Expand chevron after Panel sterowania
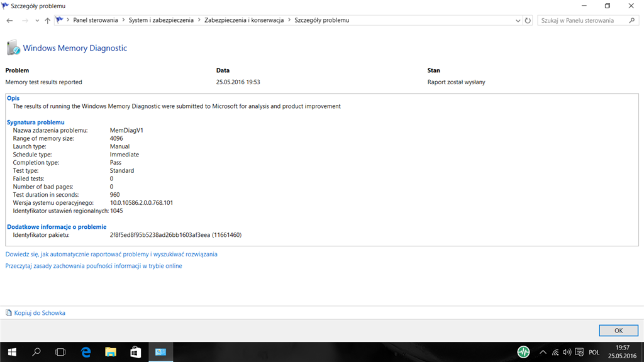Viewport: 644px width, 362px height. (123, 20)
